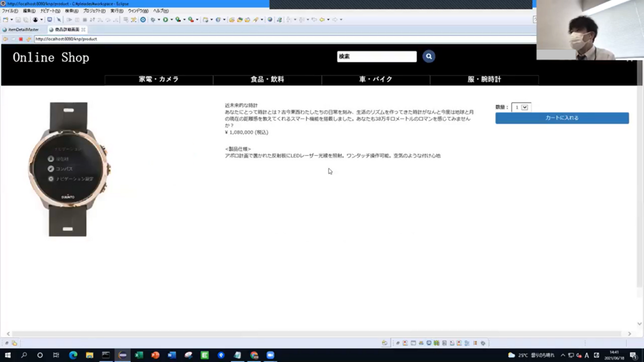This screenshot has width=644, height=362.
Task: Click the browser URL address field
Action: pyautogui.click(x=284, y=39)
